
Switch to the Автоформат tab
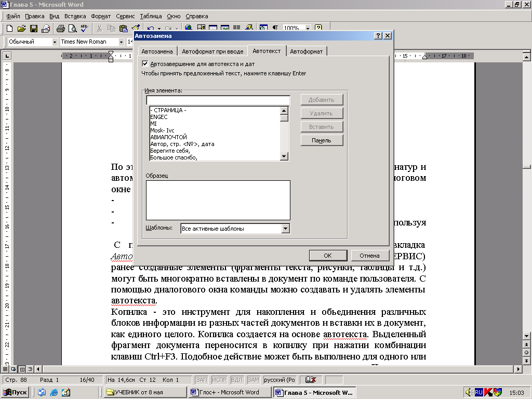click(307, 51)
